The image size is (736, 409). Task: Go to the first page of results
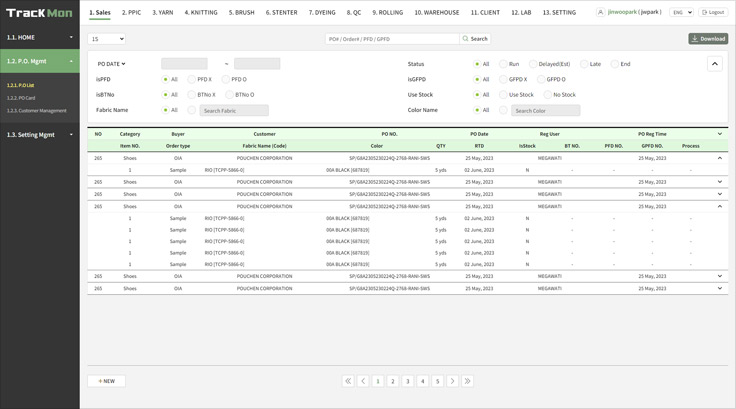[348, 381]
